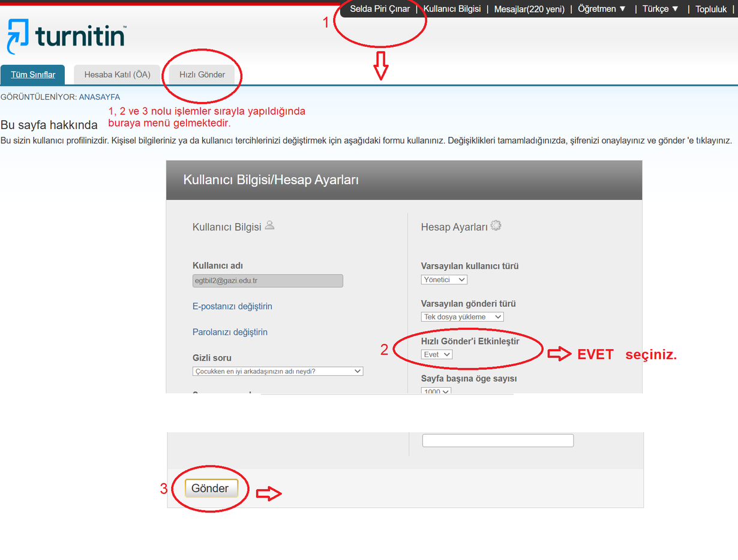
Task: Click Parolanızı değiştirin link
Action: coord(230,332)
